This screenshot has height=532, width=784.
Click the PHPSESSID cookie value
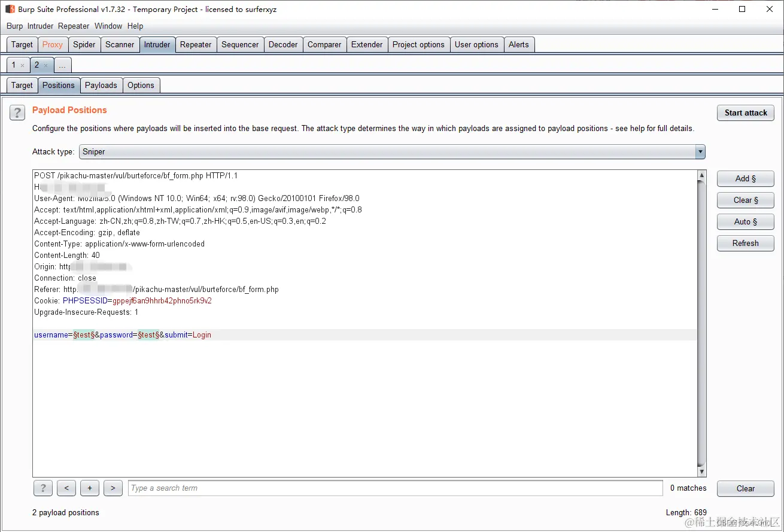pos(162,301)
